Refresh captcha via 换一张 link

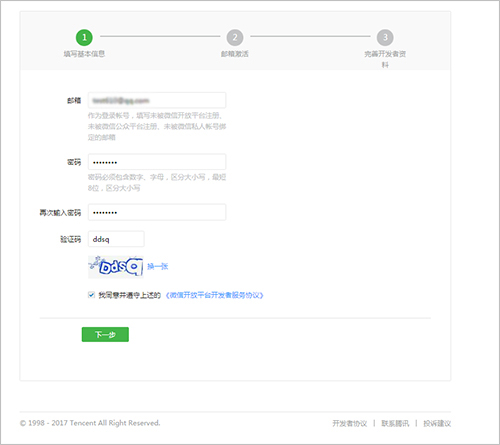(158, 266)
